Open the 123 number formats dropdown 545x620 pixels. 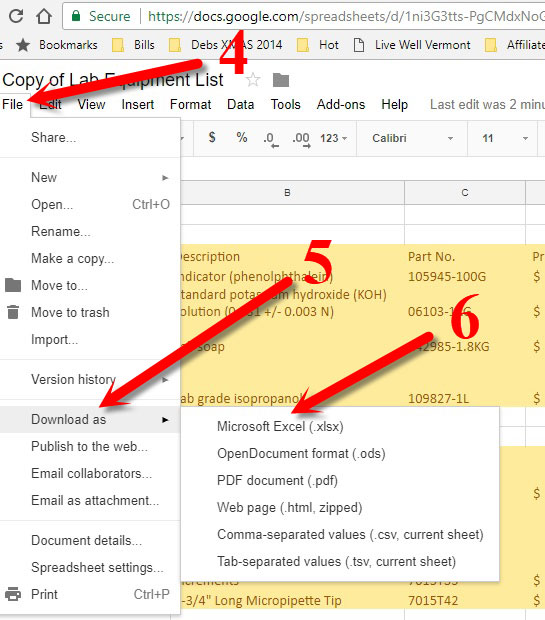(333, 138)
